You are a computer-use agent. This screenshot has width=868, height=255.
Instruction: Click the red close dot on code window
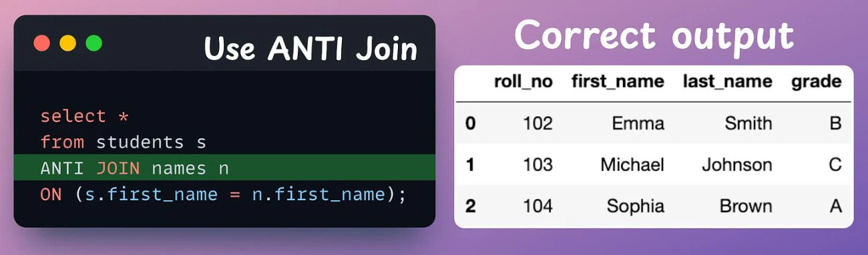(42, 43)
